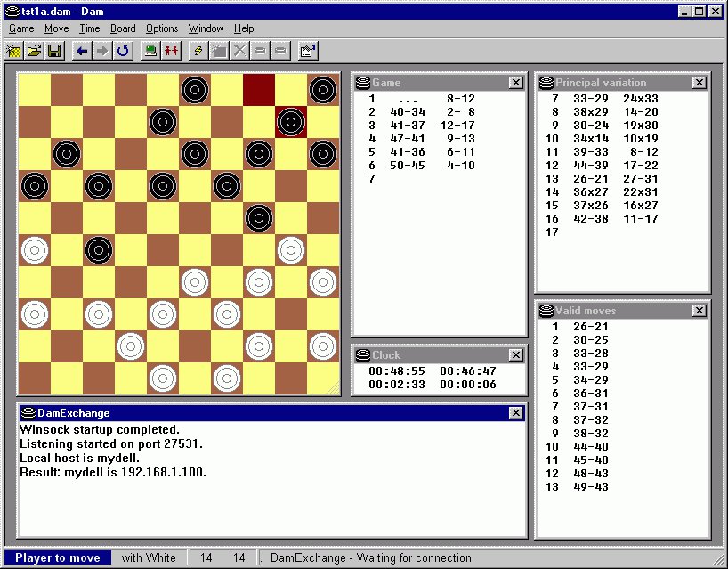
Task: Close the Valid moves panel
Action: coord(700,311)
